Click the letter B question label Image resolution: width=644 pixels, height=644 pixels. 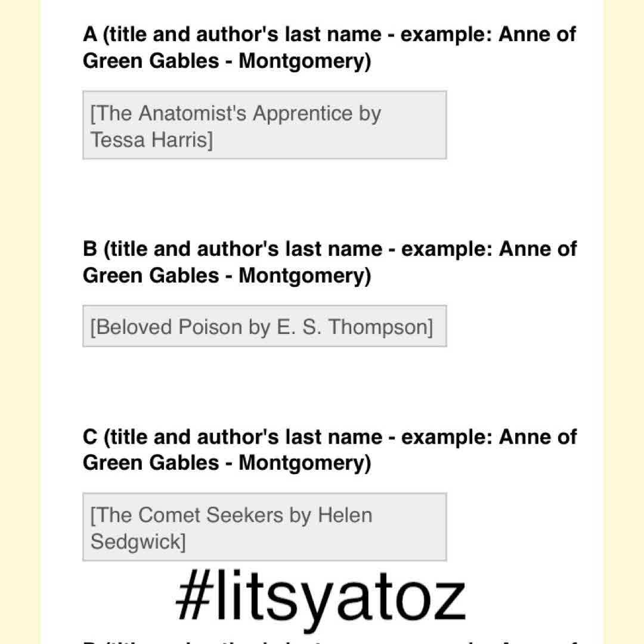point(329,249)
